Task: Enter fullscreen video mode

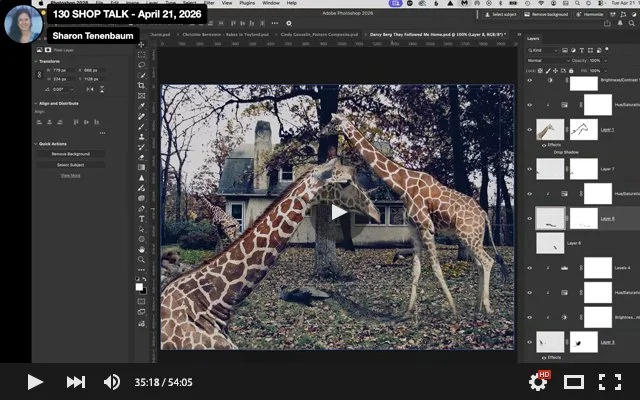Action: tap(610, 382)
